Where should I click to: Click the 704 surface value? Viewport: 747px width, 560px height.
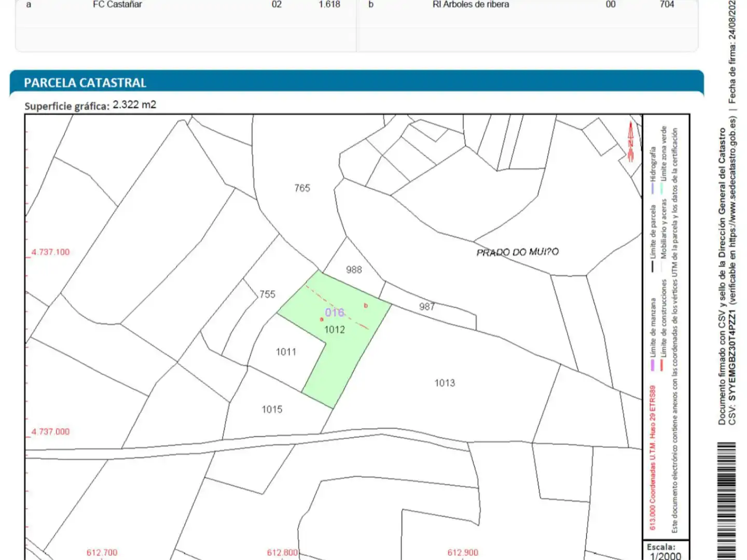coord(667,5)
